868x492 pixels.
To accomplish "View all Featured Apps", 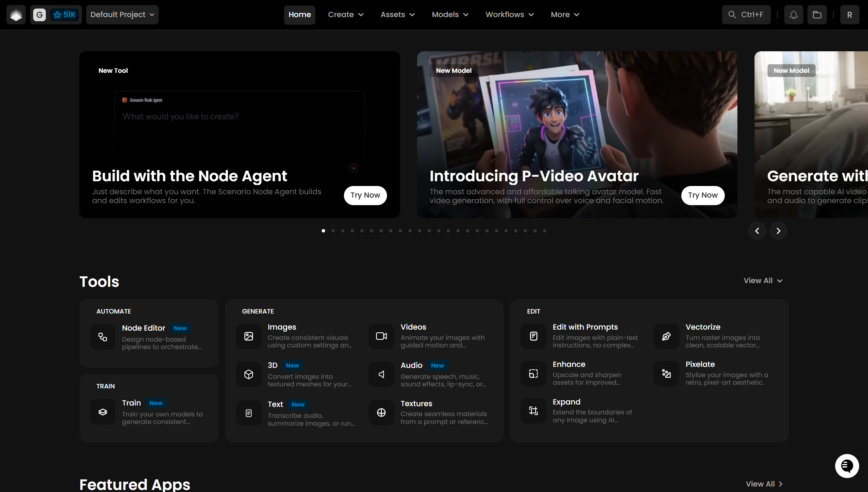I will (764, 484).
